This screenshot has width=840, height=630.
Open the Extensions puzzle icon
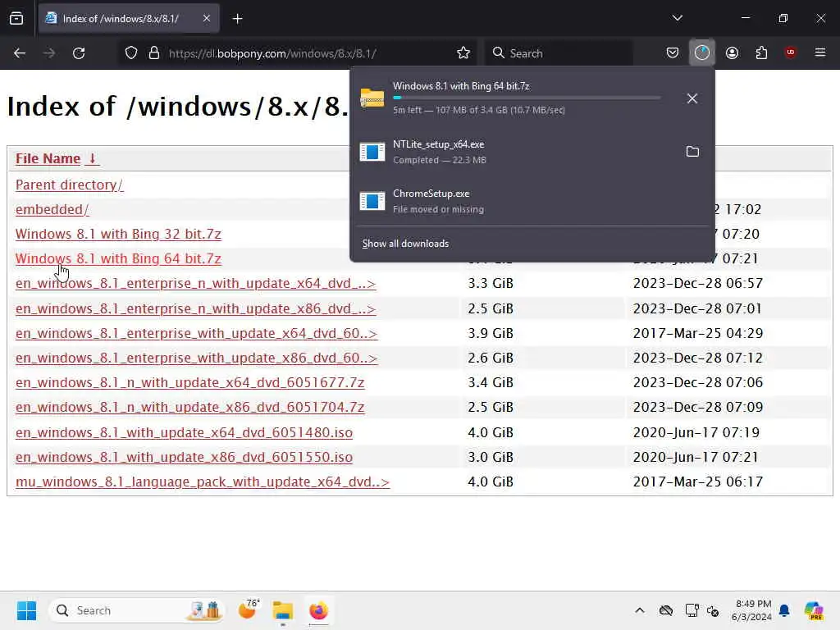coord(761,52)
